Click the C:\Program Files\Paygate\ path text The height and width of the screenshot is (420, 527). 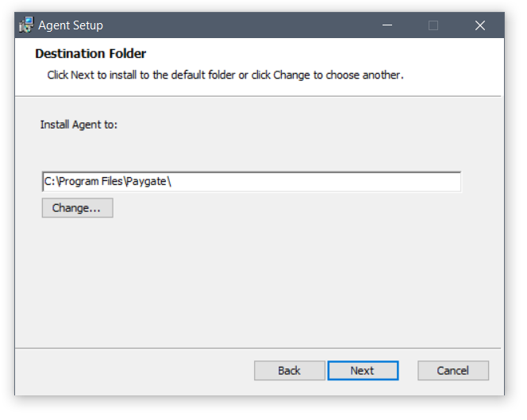click(108, 182)
